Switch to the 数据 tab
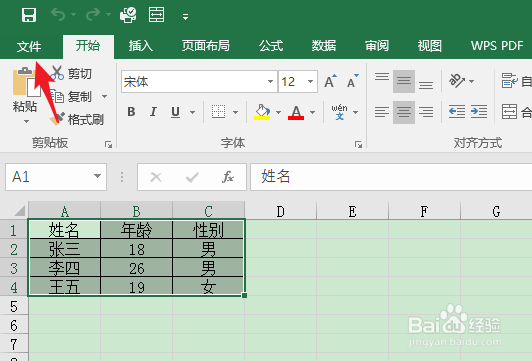This screenshot has height=361, width=532. coord(324,45)
